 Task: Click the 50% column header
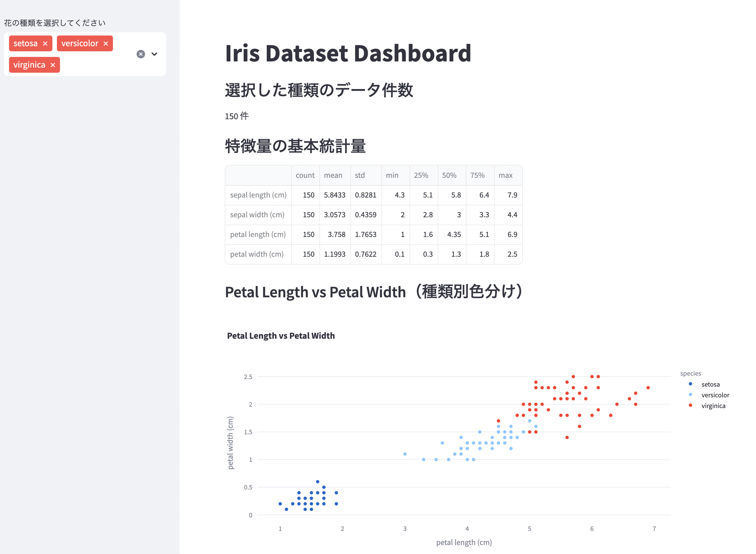[x=449, y=175]
